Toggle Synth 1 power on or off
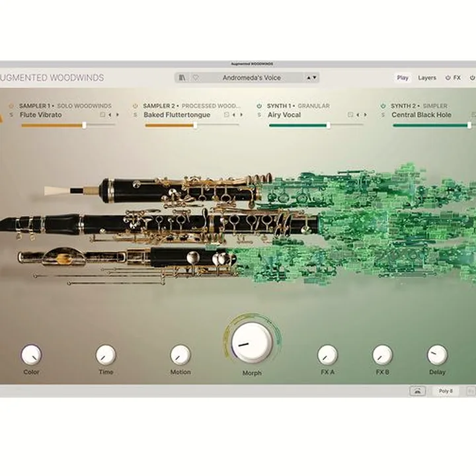This screenshot has height=476, width=476. 259,106
